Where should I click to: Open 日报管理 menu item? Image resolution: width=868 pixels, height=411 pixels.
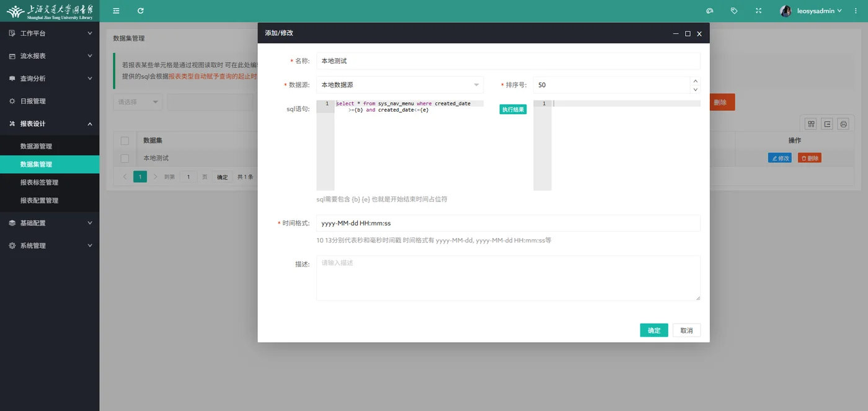click(50, 101)
